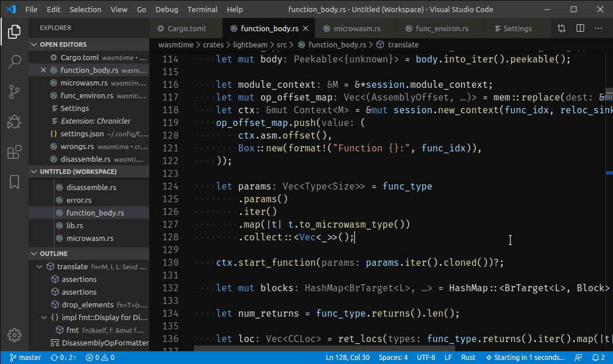Open Extension: Chronicler editor entry
This screenshot has width=613, height=364.
(x=88, y=121)
